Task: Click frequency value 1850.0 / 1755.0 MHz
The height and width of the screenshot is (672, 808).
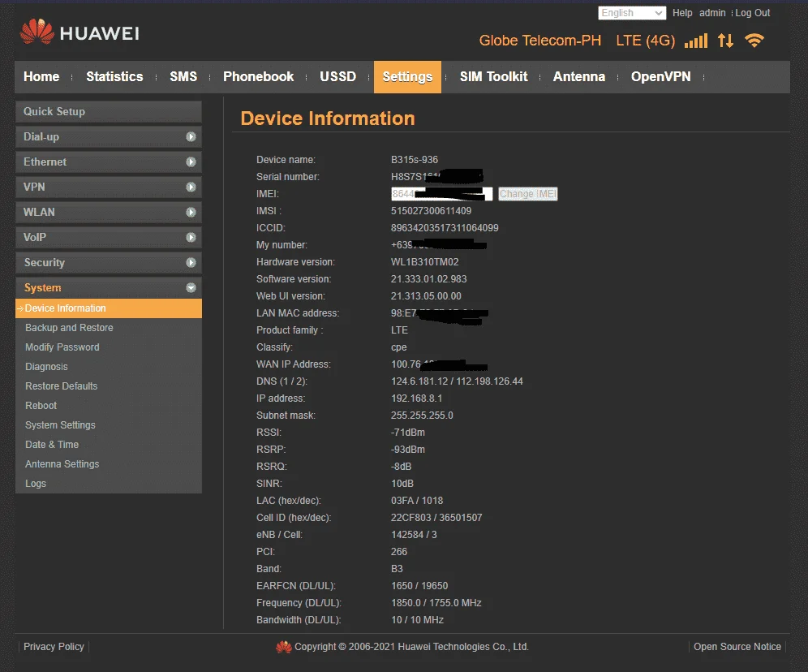Action: [436, 603]
